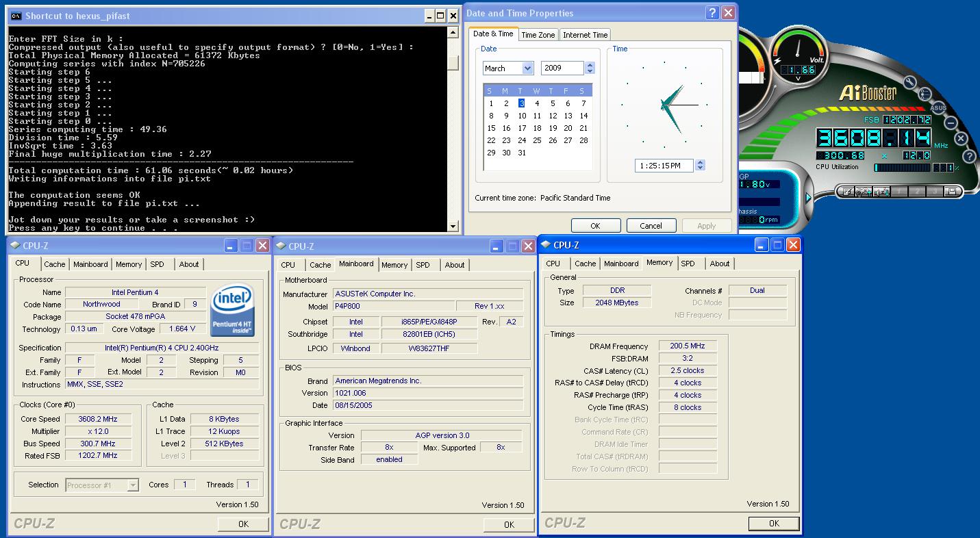Screen dimensions: 980x538
Task: Click the AiBooster CPU Utilization bar
Action: pyautogui.click(x=902, y=168)
